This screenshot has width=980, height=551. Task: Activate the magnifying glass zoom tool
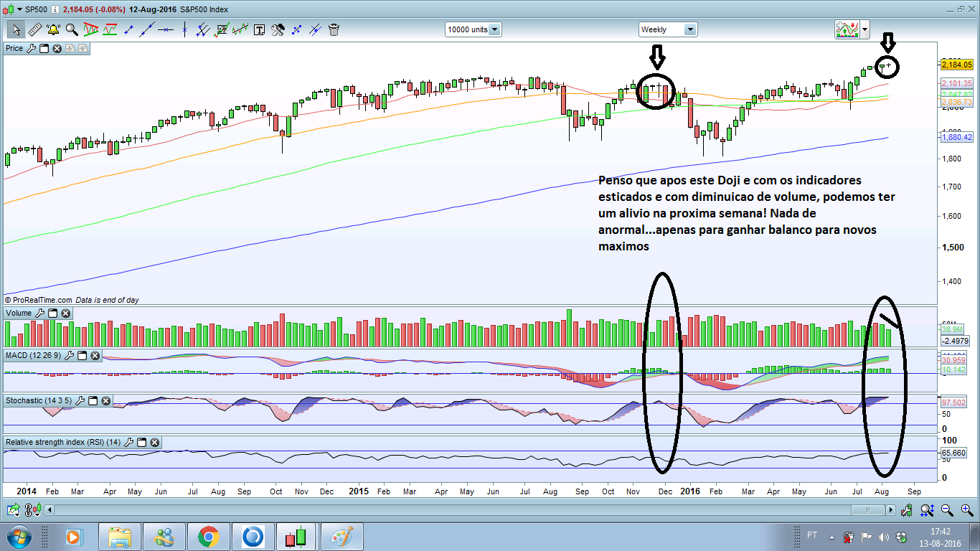click(x=72, y=29)
